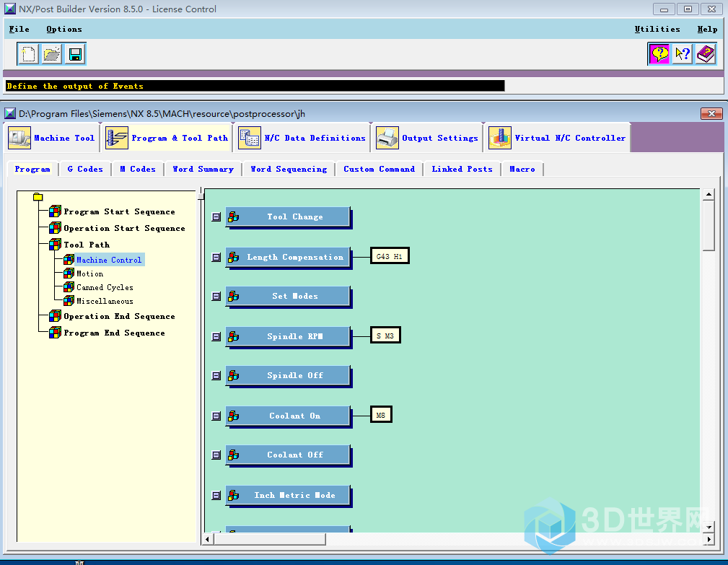728x565 pixels.
Task: Click the Save diskette icon
Action: [x=75, y=54]
